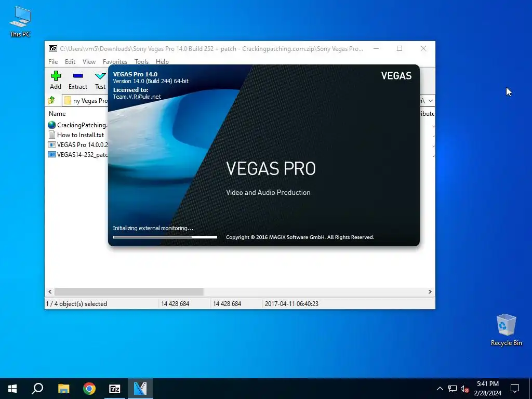This screenshot has width=532, height=399.
Task: Launch Google Chrome from the taskbar
Action: pos(89,389)
